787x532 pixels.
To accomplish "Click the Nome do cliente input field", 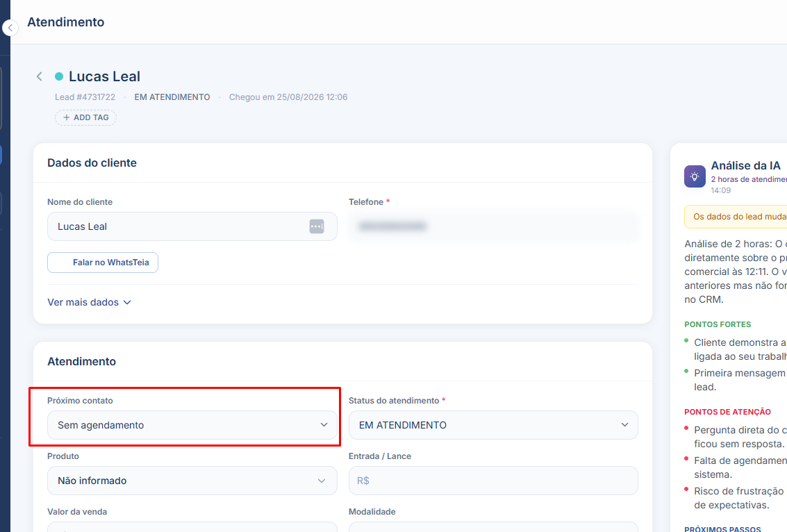I will (x=192, y=226).
